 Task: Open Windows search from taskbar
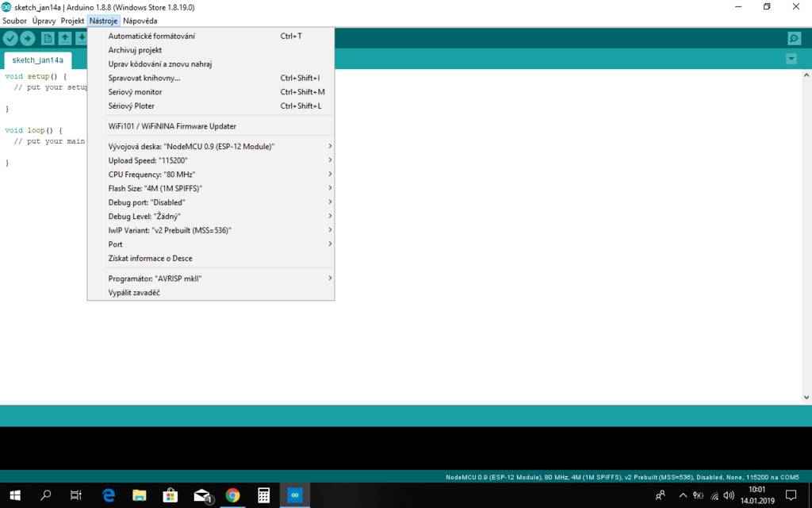[x=45, y=495]
